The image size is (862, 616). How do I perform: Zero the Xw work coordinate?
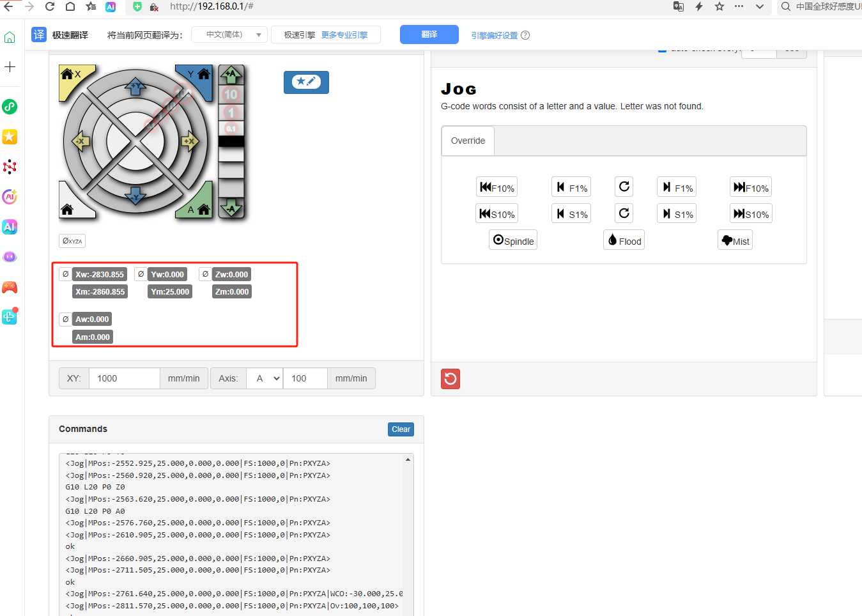pyautogui.click(x=65, y=273)
